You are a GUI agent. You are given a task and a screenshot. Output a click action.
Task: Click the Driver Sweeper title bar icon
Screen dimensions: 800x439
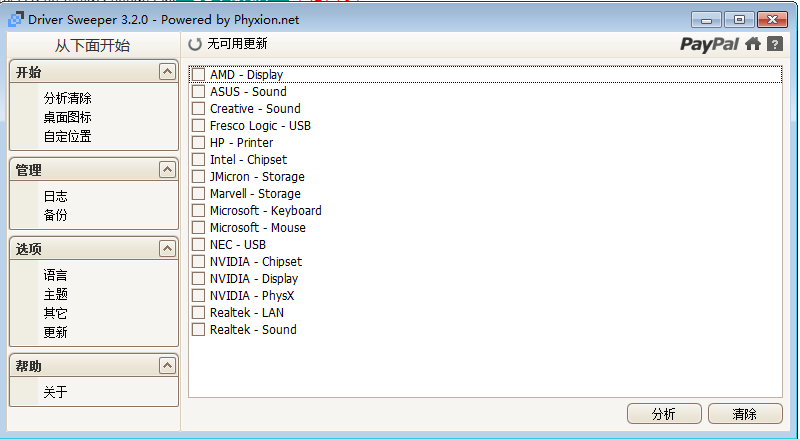[x=14, y=19]
